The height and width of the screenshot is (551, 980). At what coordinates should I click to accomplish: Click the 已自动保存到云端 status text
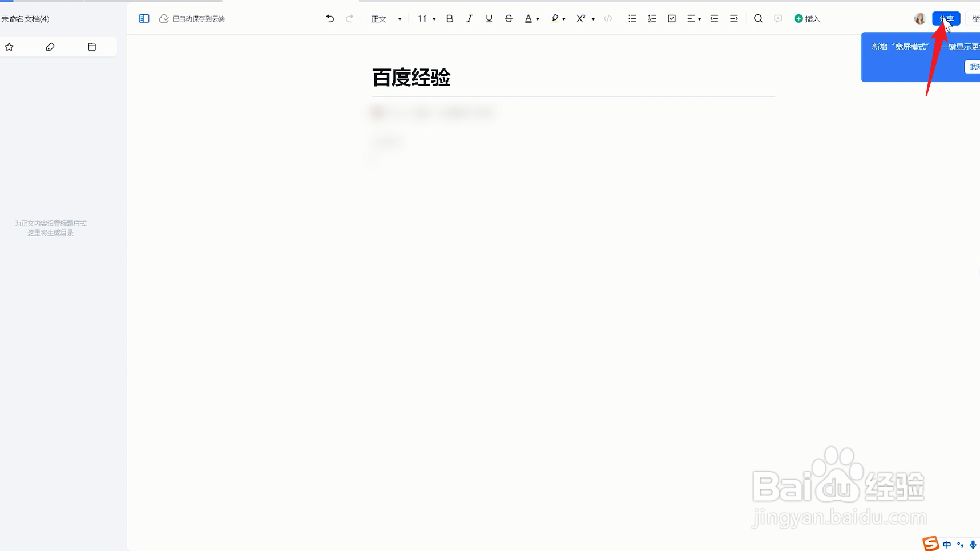[x=199, y=19]
